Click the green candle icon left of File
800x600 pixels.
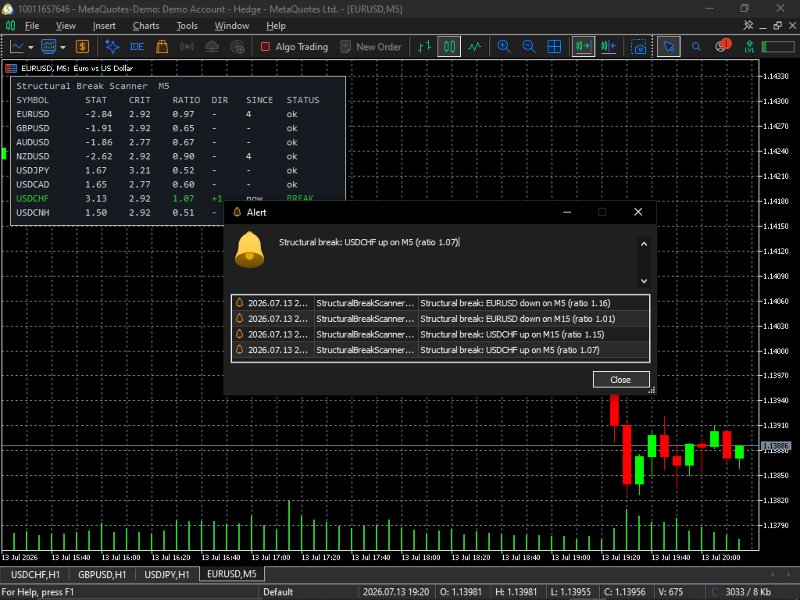click(x=10, y=26)
